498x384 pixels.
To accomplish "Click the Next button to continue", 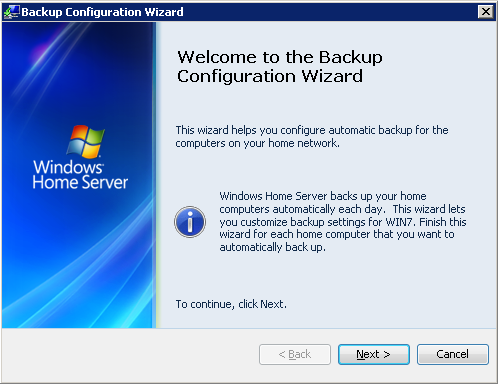I will click(x=374, y=354).
